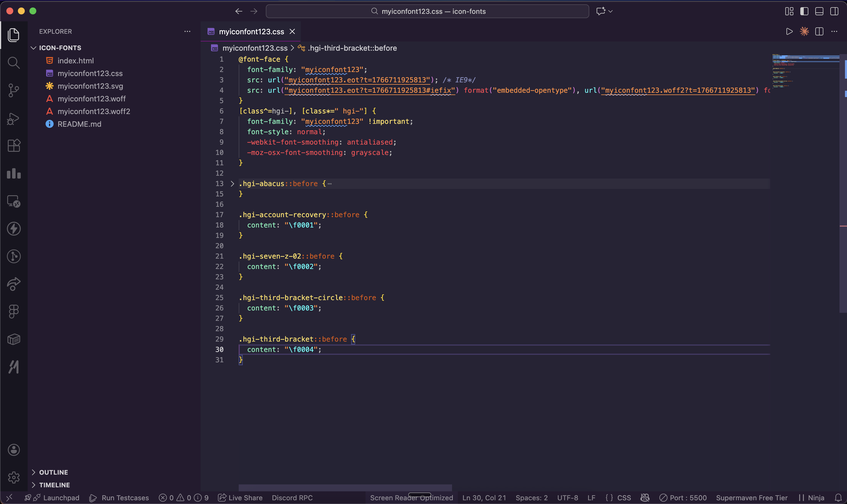
Task: Open the Figma extension icon
Action: pos(14,311)
